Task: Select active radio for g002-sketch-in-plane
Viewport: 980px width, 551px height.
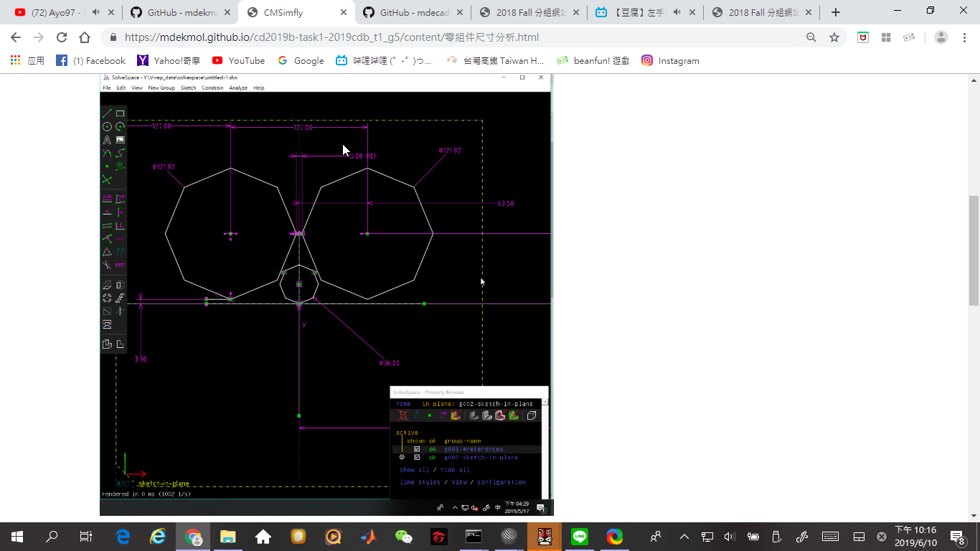Action: (x=402, y=457)
